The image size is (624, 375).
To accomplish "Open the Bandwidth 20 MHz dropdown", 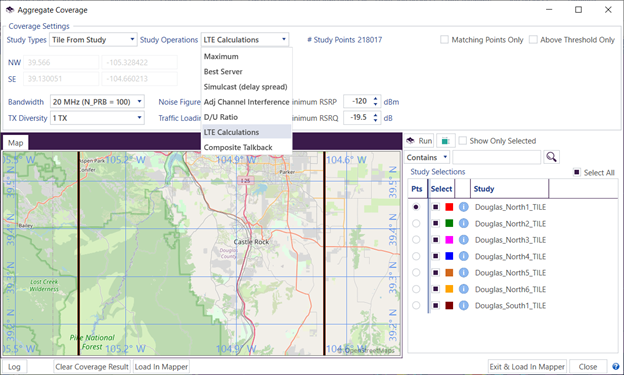I will tap(97, 102).
